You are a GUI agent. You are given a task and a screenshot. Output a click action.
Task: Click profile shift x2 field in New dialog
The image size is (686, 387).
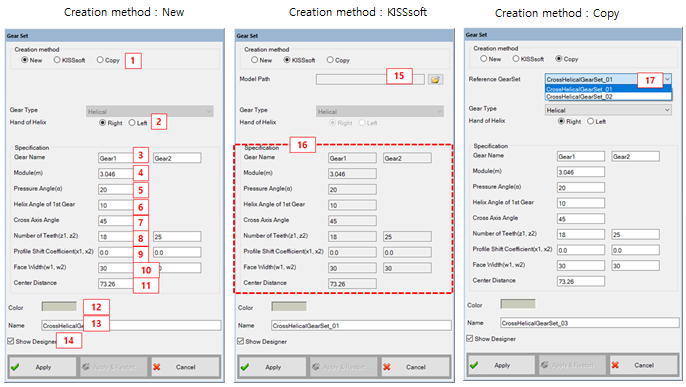click(x=177, y=252)
